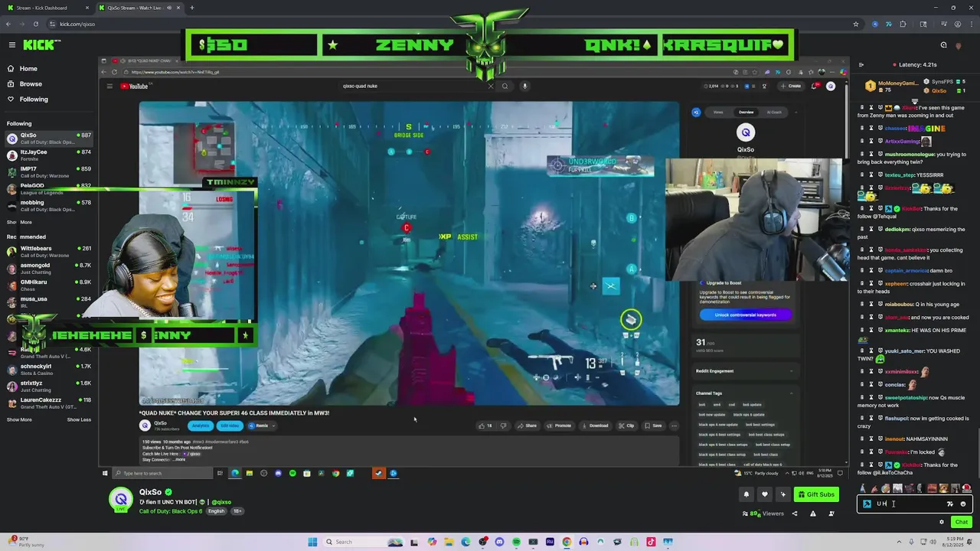Expand Show More under Following
This screenshot has width=980, height=551.
(x=19, y=223)
